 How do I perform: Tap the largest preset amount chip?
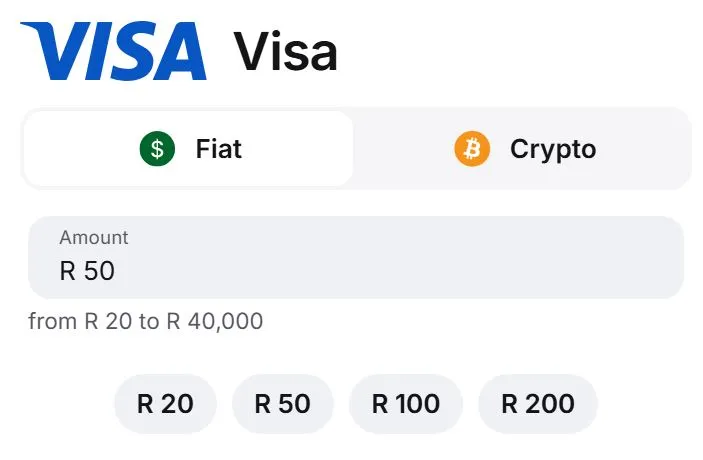[537, 404]
